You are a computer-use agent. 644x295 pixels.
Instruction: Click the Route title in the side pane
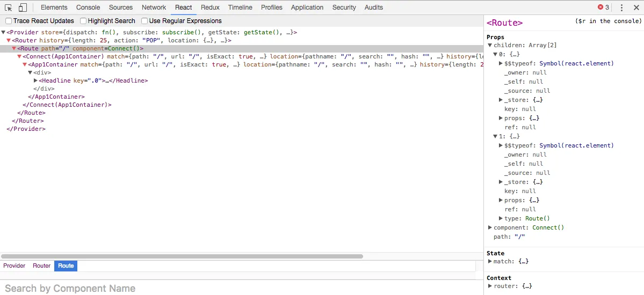click(x=505, y=23)
